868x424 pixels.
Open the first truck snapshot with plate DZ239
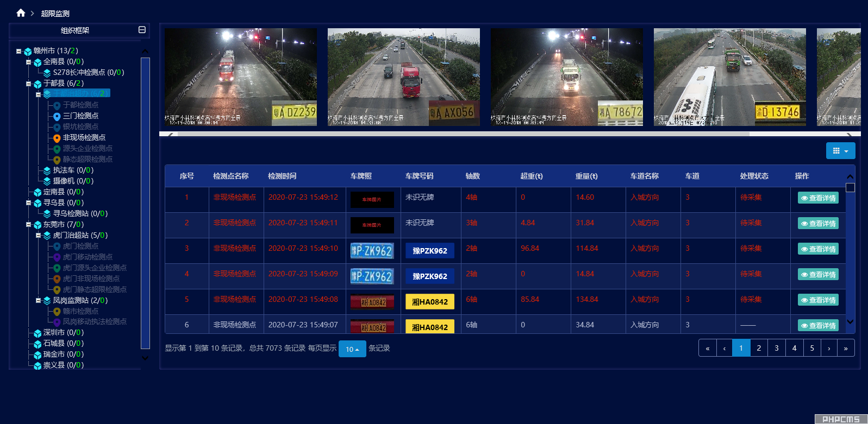tap(240, 77)
